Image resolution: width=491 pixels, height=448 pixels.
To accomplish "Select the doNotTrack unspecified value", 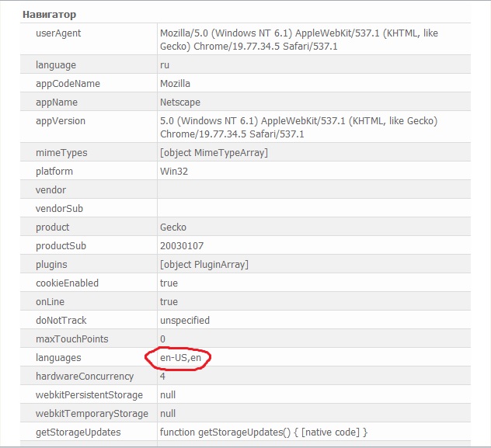I will 185,321.
